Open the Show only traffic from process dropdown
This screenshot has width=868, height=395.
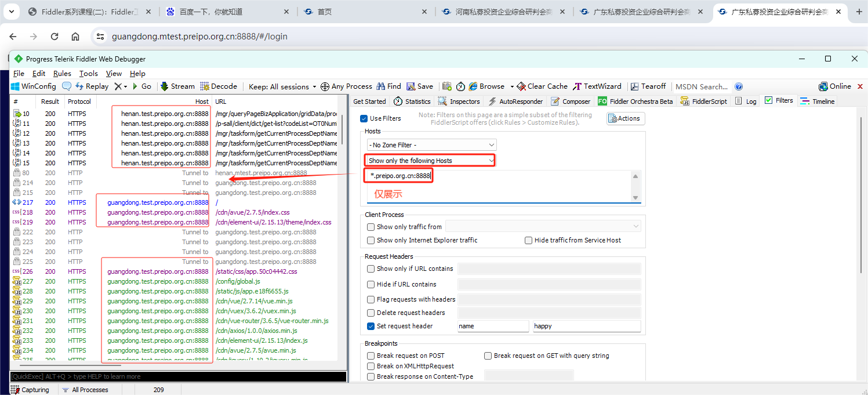tap(543, 227)
